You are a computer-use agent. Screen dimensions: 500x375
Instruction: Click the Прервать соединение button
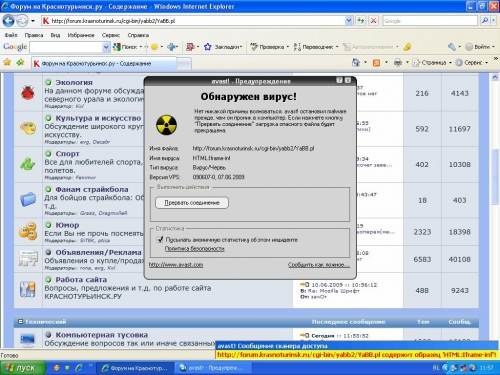pos(192,203)
